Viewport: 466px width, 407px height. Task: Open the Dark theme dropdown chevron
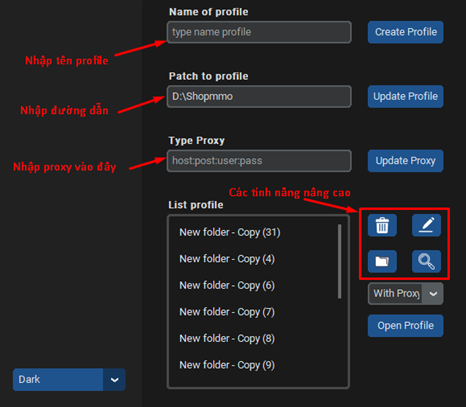tap(114, 380)
